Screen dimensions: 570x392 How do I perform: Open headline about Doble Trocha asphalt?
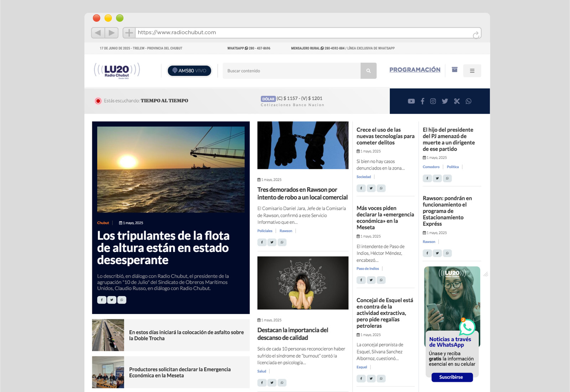186,335
